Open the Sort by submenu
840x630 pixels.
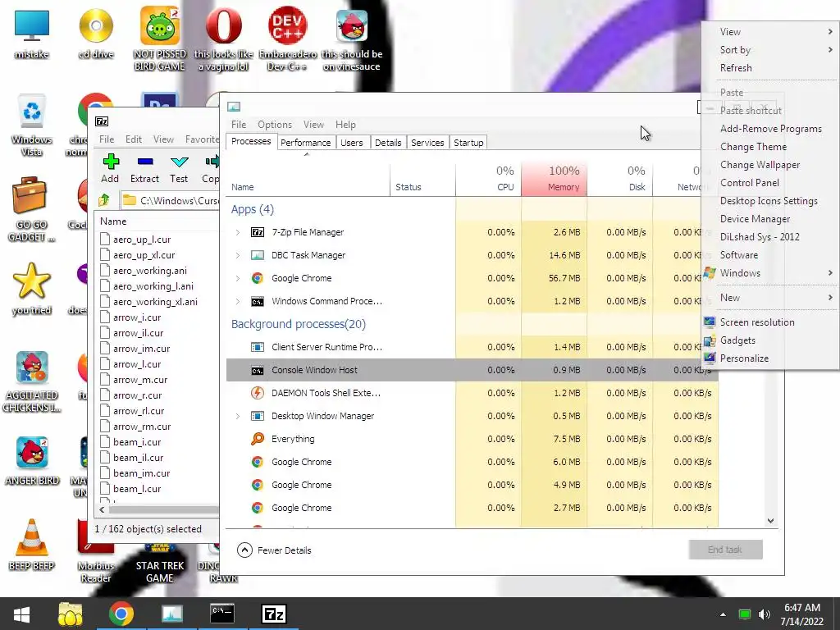pyautogui.click(x=770, y=50)
